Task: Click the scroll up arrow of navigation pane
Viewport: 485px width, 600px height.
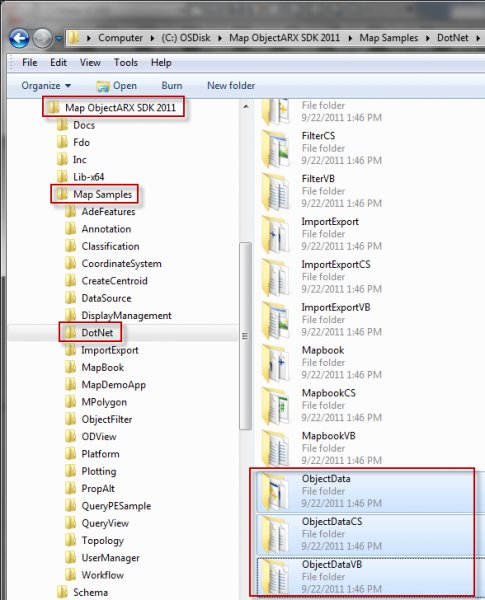Action: coord(245,106)
